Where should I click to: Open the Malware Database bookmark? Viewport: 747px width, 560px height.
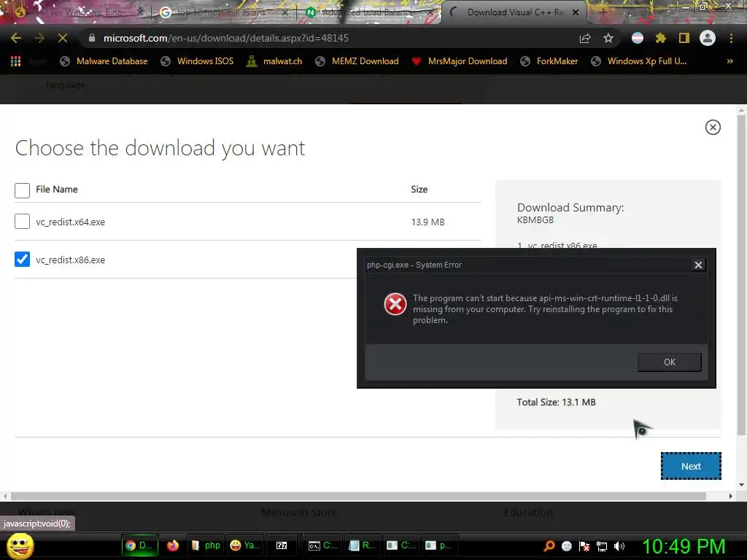pyautogui.click(x=104, y=61)
